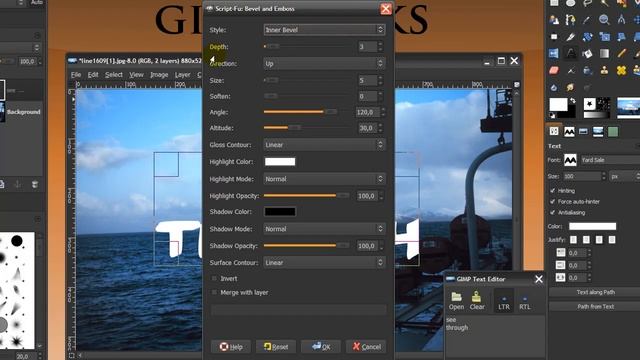Select the Scale tool
The width and height of the screenshot is (640, 360).
tap(604, 37)
